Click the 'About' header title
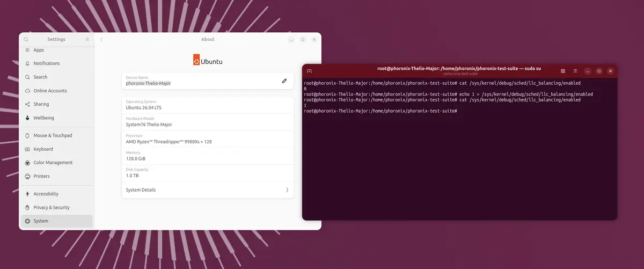 [x=208, y=39]
